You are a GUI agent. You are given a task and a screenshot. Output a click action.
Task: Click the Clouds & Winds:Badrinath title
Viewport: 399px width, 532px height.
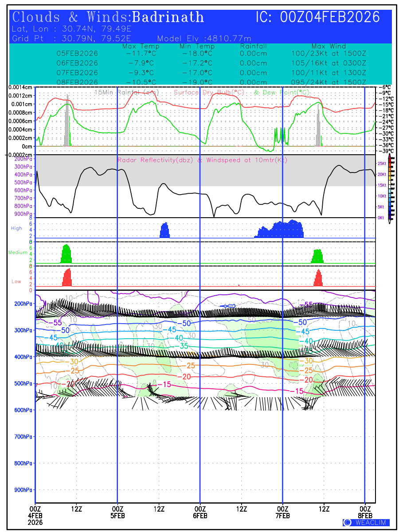coord(108,17)
